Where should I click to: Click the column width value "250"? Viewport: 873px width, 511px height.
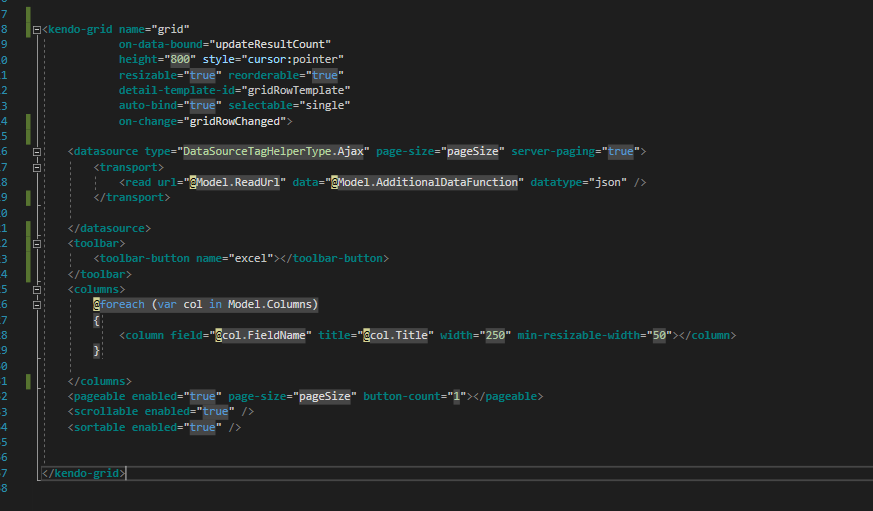click(495, 335)
